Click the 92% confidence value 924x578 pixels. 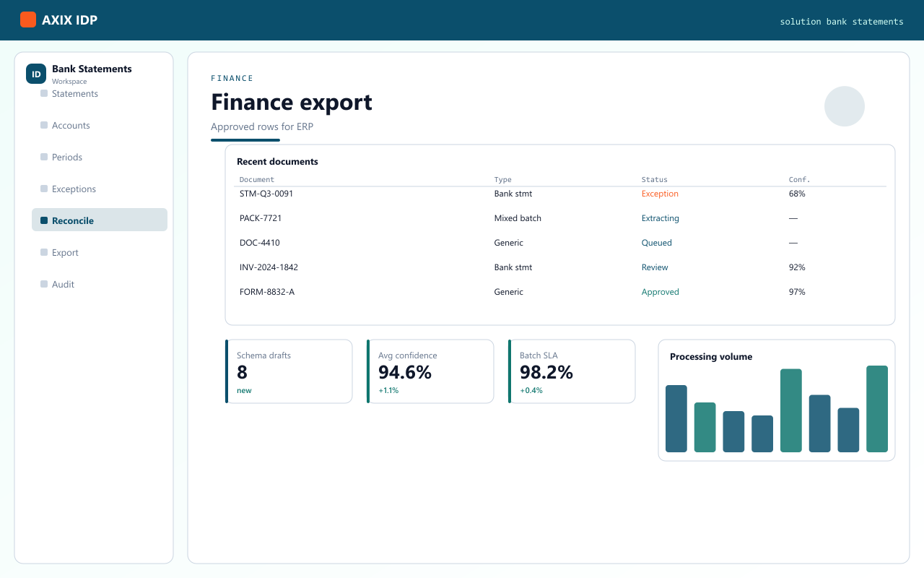pos(797,267)
